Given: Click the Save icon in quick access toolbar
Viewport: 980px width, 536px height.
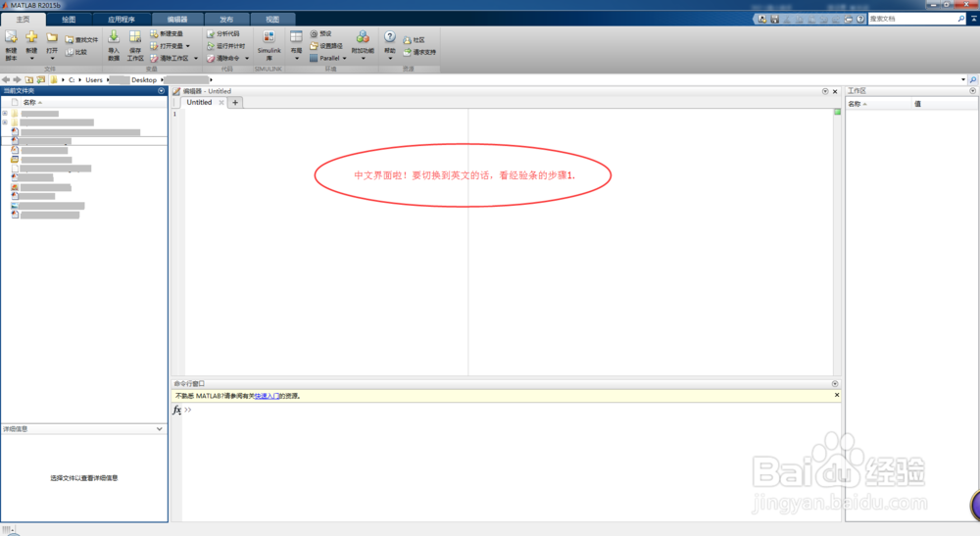Looking at the screenshot, I should [x=774, y=20].
